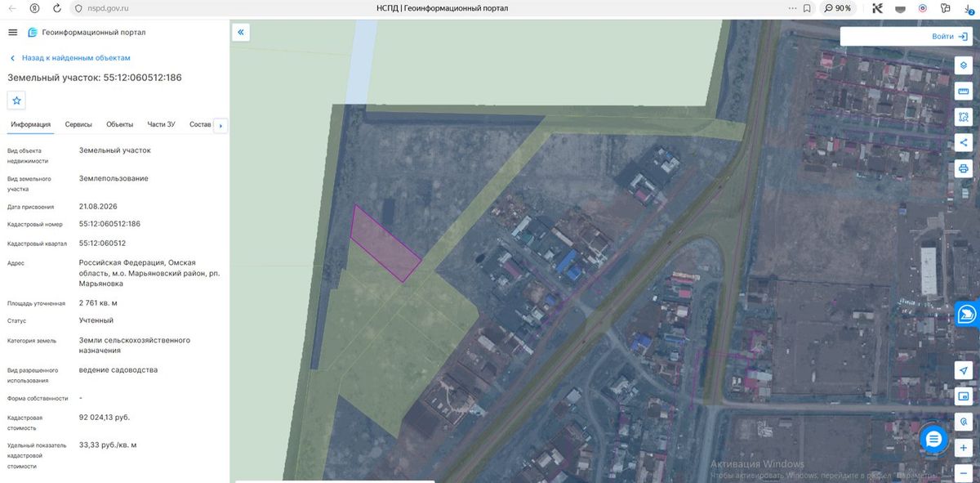Click cadastral number value 55:12:060512:186

coord(109,224)
